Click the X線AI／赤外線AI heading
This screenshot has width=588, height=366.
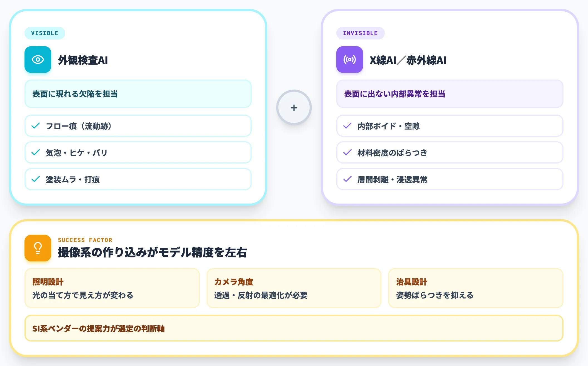(408, 60)
